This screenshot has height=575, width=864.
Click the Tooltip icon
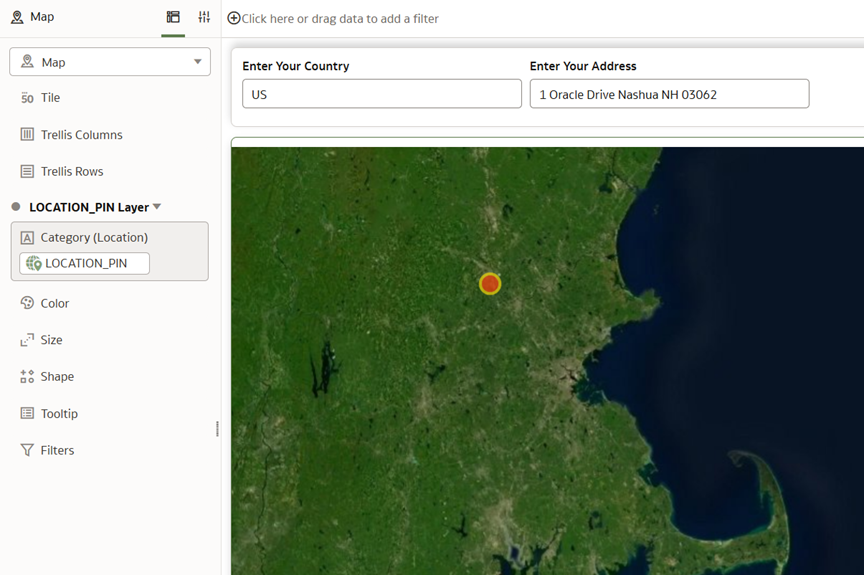click(x=27, y=413)
